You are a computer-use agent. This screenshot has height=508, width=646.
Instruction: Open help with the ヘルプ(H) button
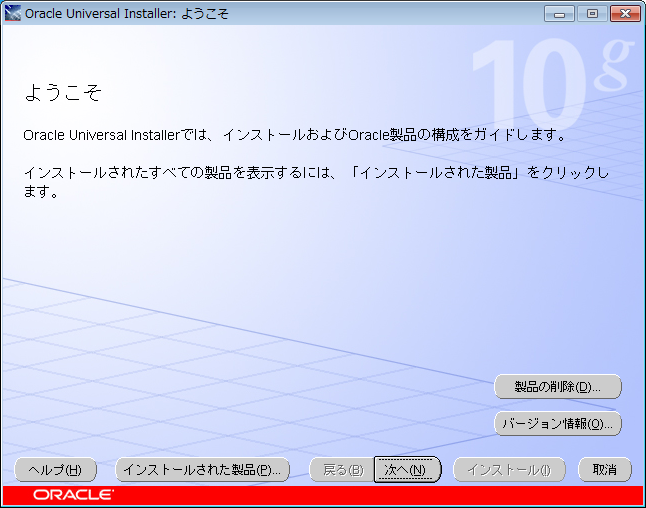[56, 470]
